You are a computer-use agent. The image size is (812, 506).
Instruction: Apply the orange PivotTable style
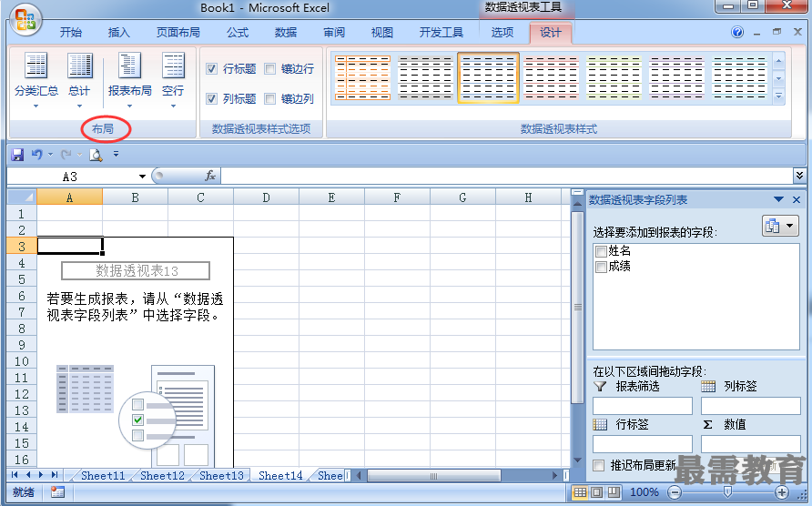click(362, 77)
